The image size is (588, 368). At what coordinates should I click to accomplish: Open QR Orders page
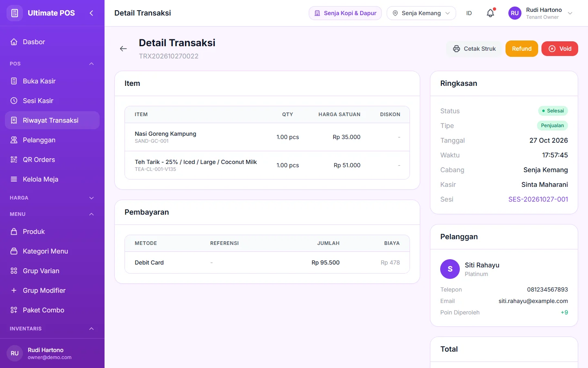[x=52, y=159]
